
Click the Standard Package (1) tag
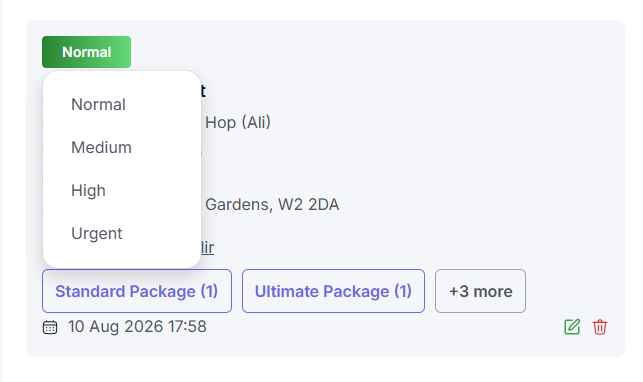(x=137, y=291)
